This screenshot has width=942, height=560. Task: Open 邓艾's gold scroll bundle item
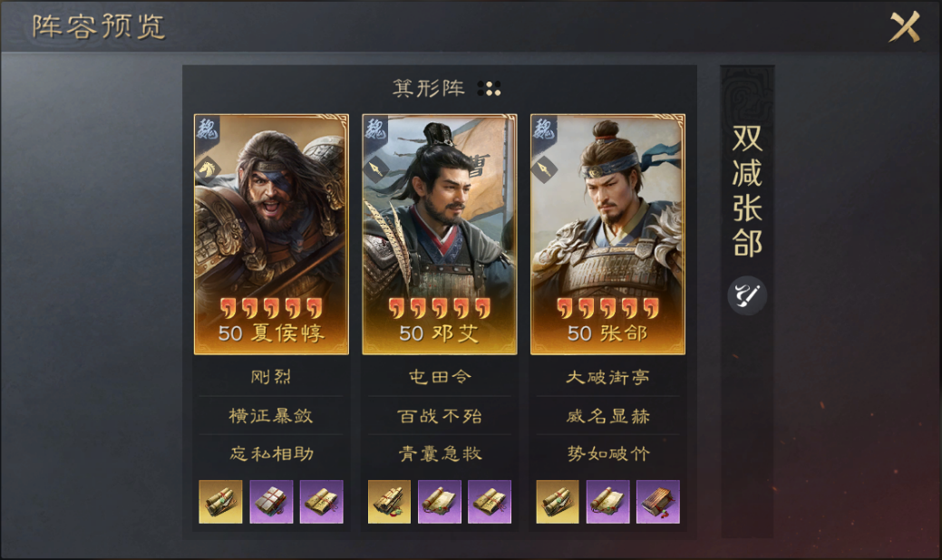[x=389, y=502]
